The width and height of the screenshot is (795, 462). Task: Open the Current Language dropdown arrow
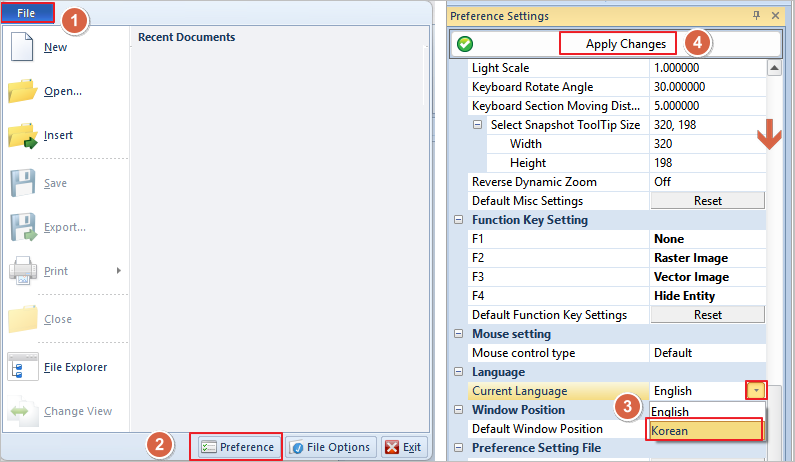coord(756,391)
